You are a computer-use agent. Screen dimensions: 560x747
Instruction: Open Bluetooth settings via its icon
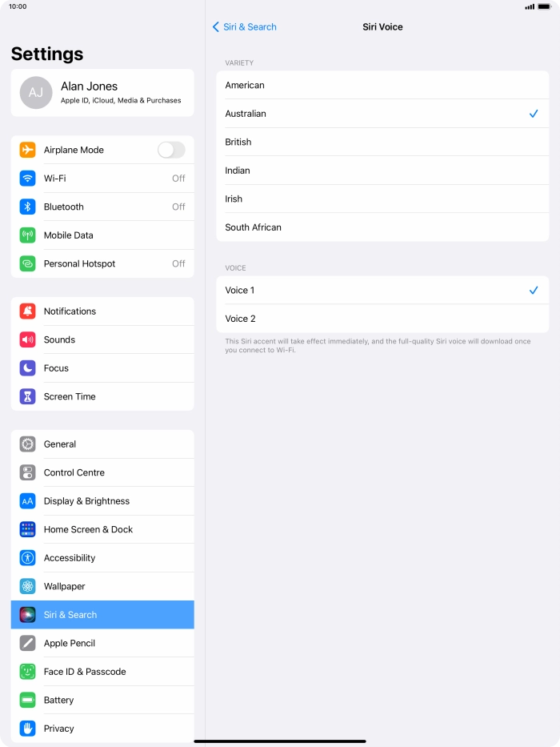coord(28,207)
